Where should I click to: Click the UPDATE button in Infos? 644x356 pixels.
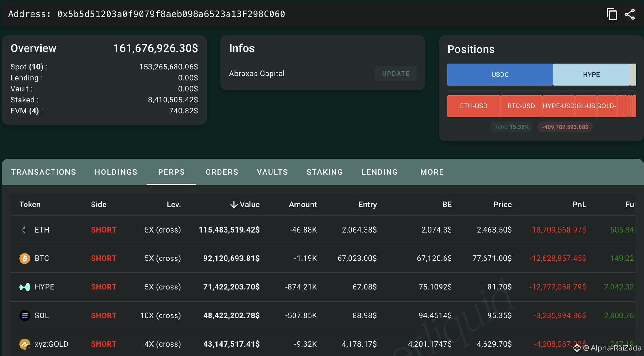point(396,74)
